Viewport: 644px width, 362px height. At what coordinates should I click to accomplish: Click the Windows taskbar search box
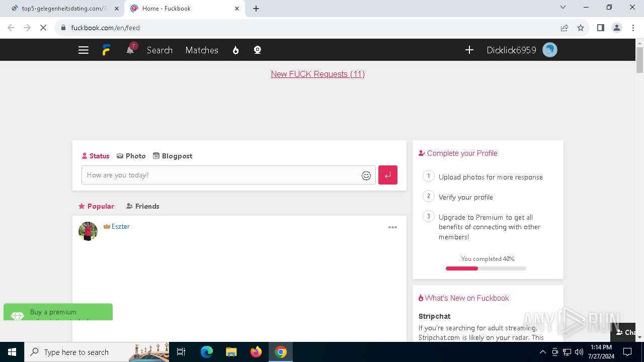[97, 352]
